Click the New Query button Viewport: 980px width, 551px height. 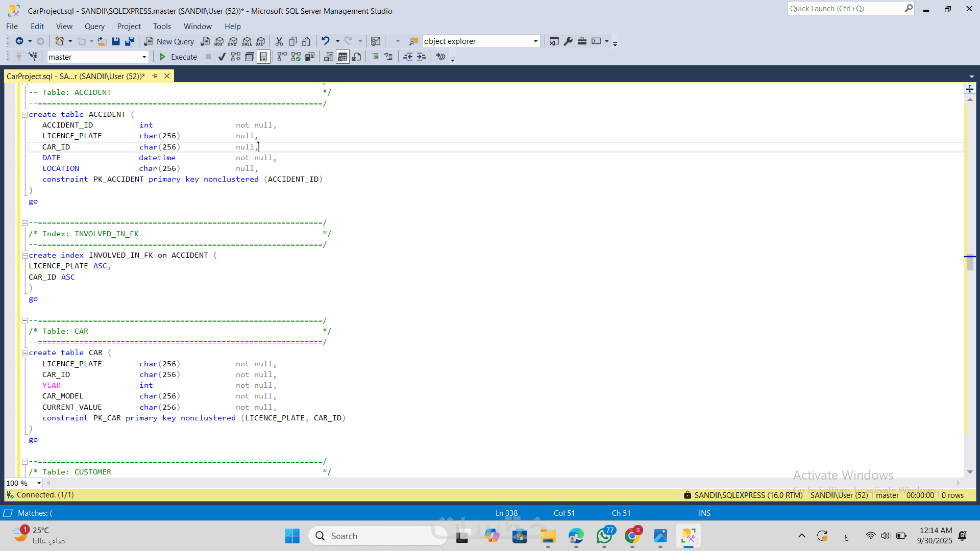[169, 41]
